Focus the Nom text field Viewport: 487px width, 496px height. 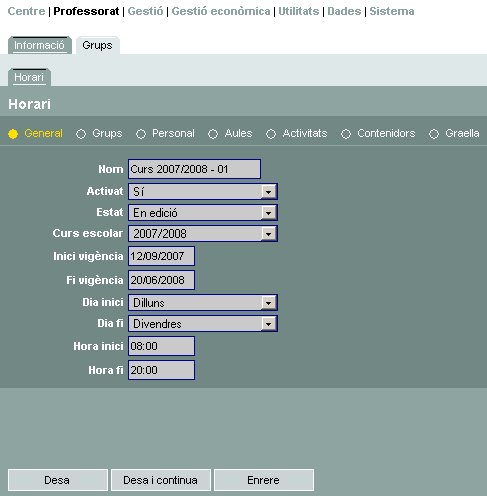194,169
